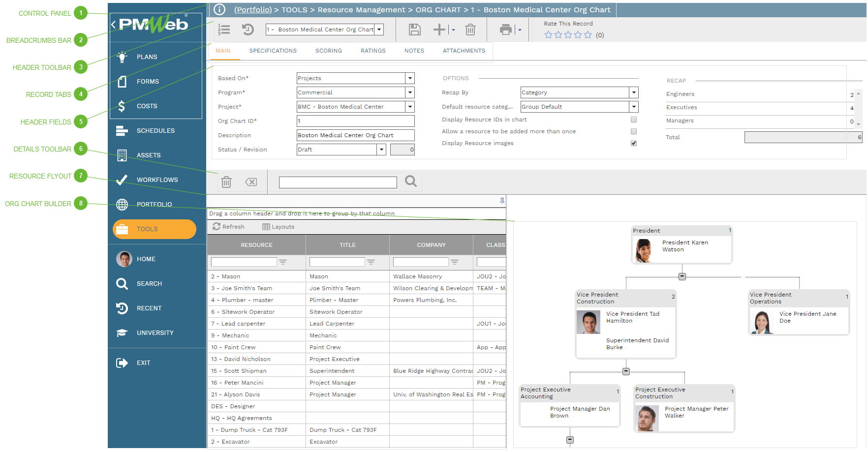This screenshot has width=868, height=452.
Task: Open the ATTACHMENTS tab
Action: 463,51
